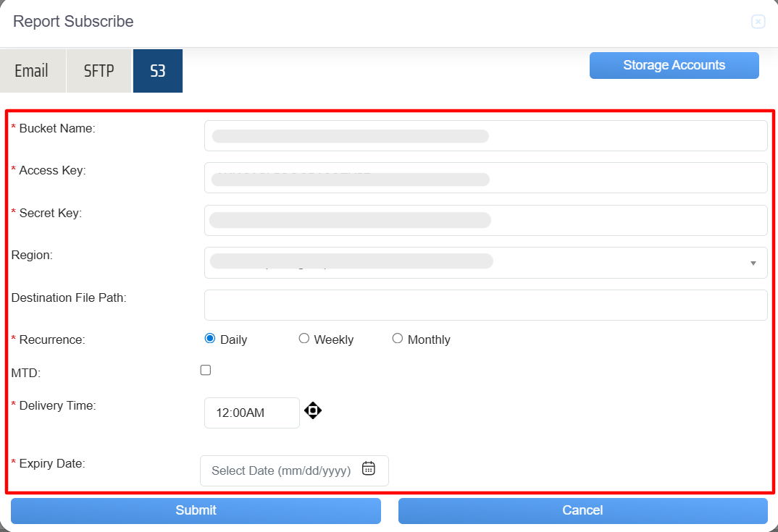Select the Daily recurrence option
The height and width of the screenshot is (532, 778).
pyautogui.click(x=210, y=339)
